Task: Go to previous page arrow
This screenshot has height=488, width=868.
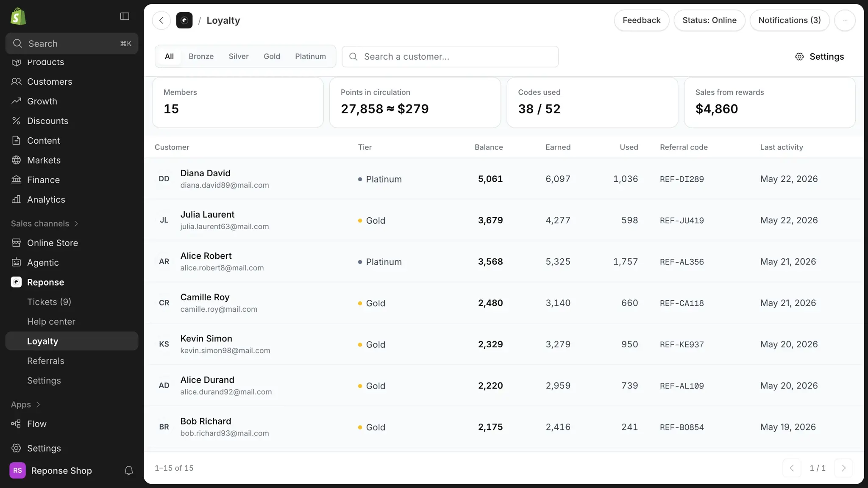Action: coord(792,468)
